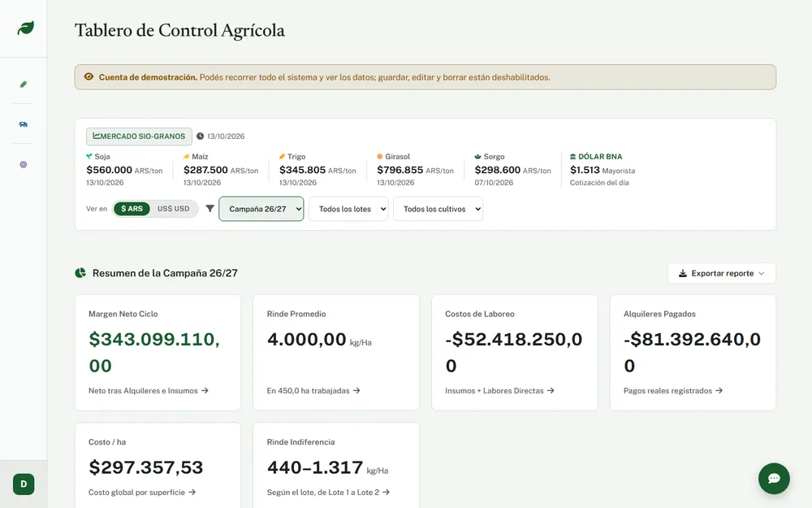
Task: Click the $297.357,53 cost per ha value
Action: pyautogui.click(x=145, y=467)
